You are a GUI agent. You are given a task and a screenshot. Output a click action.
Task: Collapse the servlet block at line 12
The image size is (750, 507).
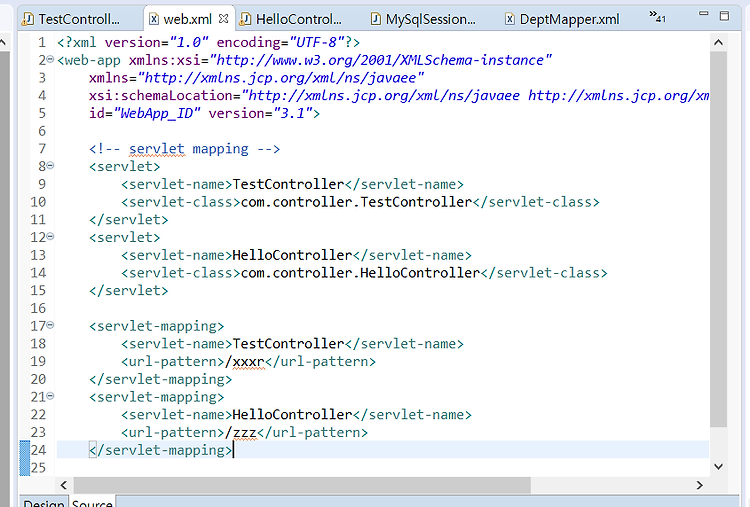[x=50, y=236]
